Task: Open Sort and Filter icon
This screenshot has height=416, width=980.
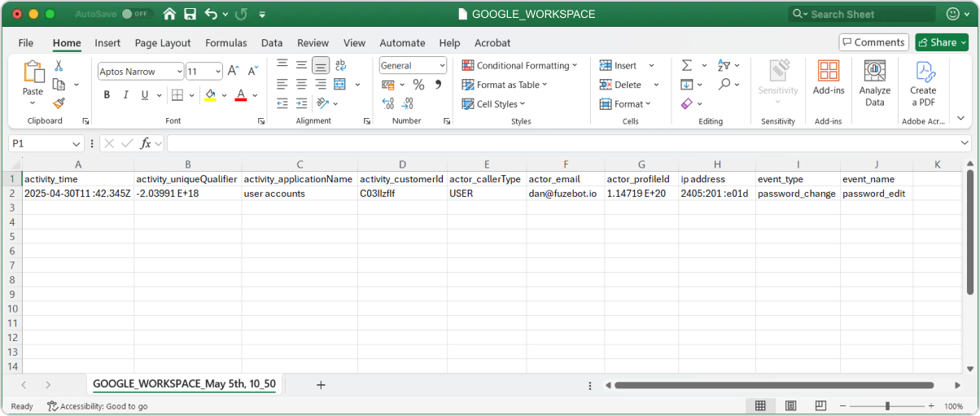Action: (x=724, y=65)
